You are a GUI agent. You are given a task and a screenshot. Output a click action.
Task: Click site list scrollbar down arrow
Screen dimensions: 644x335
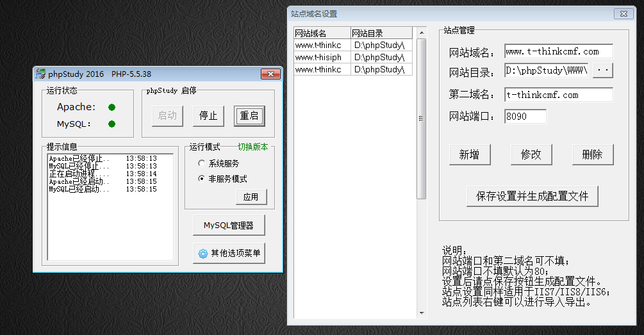point(422,313)
